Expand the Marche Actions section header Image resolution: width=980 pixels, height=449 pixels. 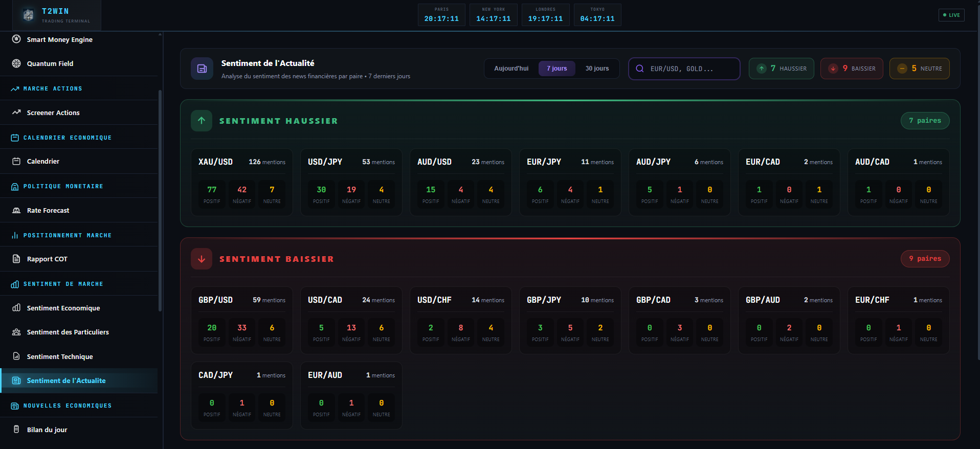tap(53, 88)
